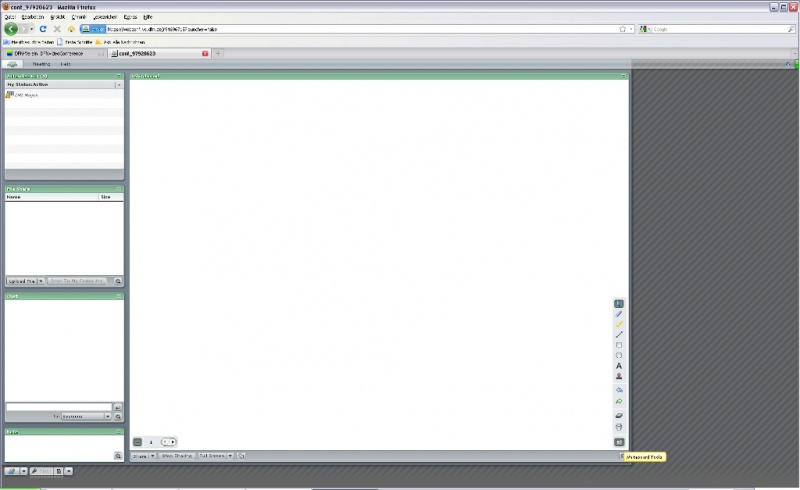Image resolution: width=800 pixels, height=490 pixels.
Task: Click the sync icon next to Full Screen
Action: click(x=241, y=456)
